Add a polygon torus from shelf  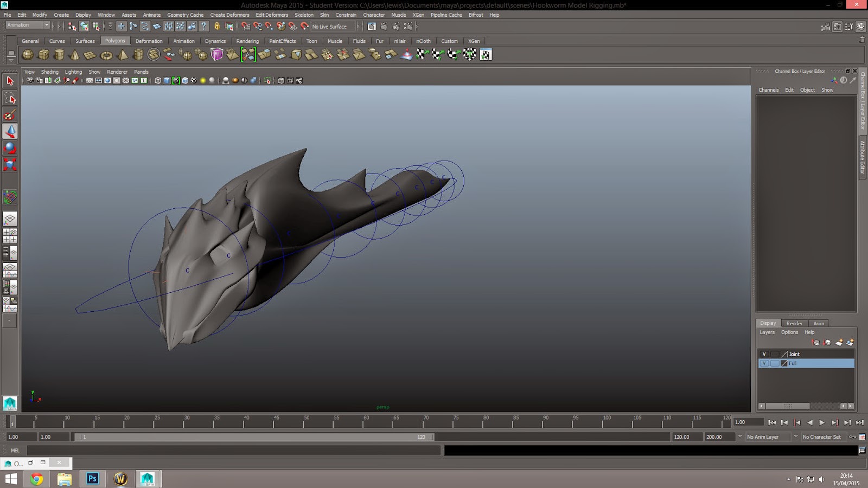(x=106, y=55)
